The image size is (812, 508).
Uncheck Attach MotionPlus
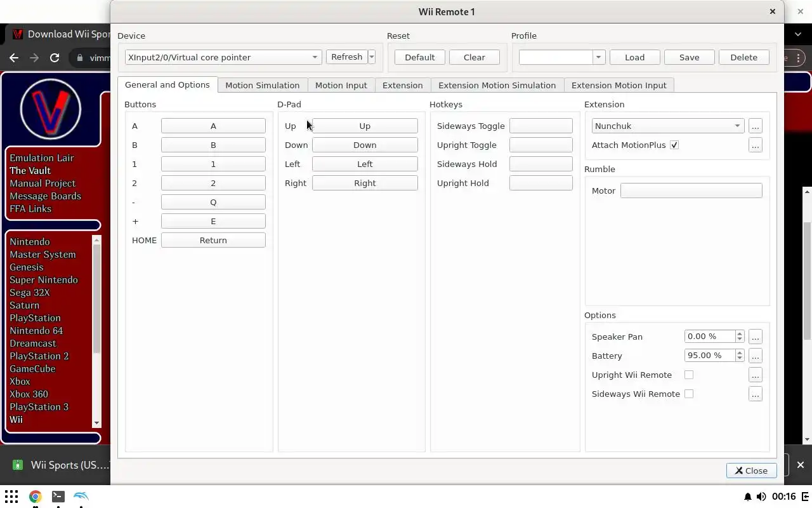pyautogui.click(x=674, y=145)
